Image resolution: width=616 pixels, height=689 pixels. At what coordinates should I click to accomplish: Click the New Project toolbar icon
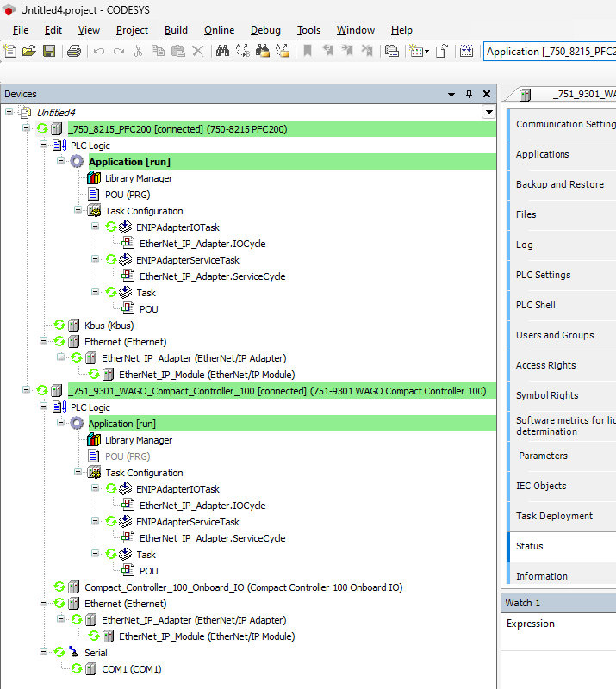coord(9,51)
